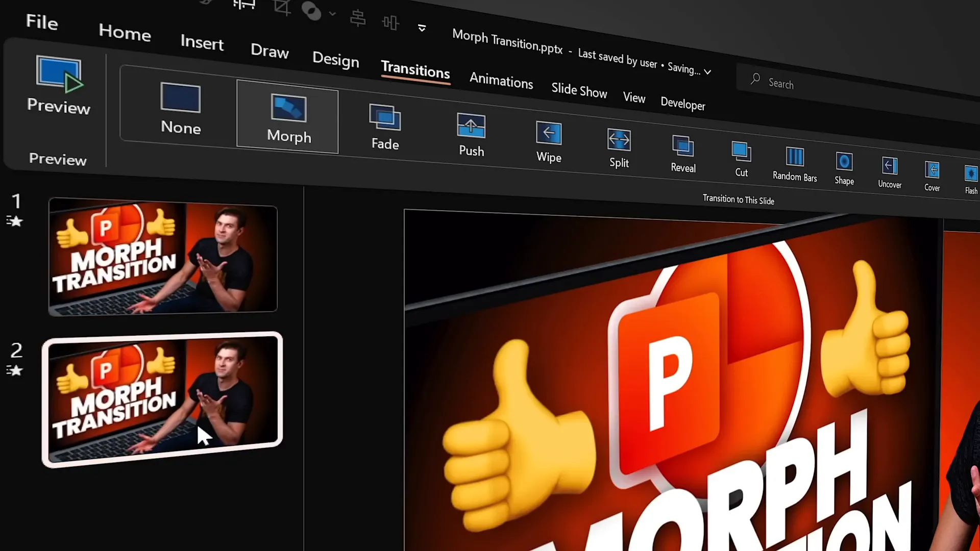The width and height of the screenshot is (980, 551).
Task: Choose the Reveal transition
Action: (x=683, y=154)
